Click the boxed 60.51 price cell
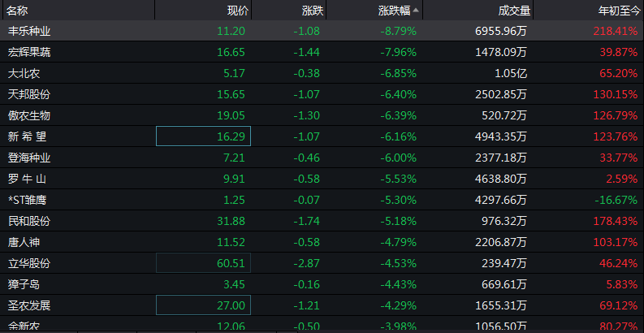Viewport: 644px width, 333px height. tap(204, 262)
